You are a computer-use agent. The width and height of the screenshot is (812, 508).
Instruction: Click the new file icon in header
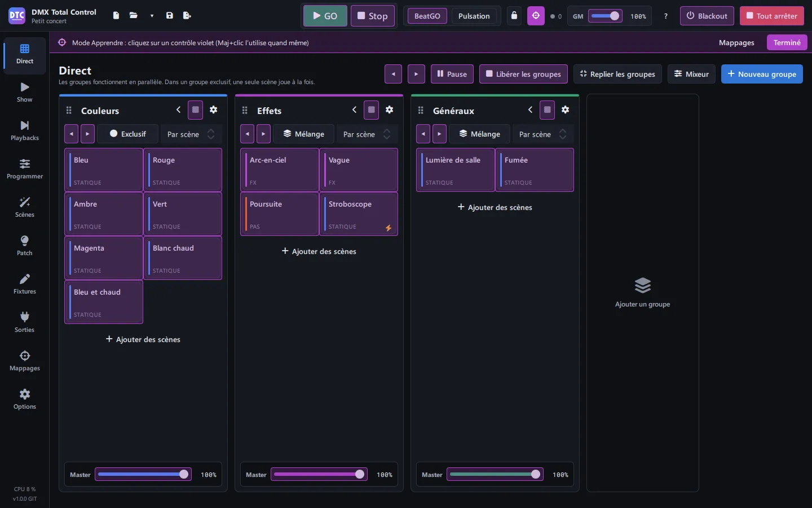pos(116,16)
